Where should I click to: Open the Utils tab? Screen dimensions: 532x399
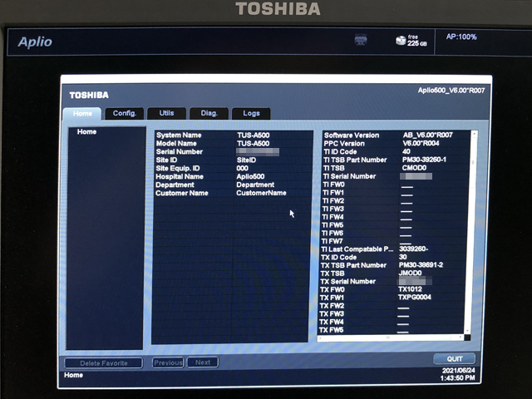point(166,113)
